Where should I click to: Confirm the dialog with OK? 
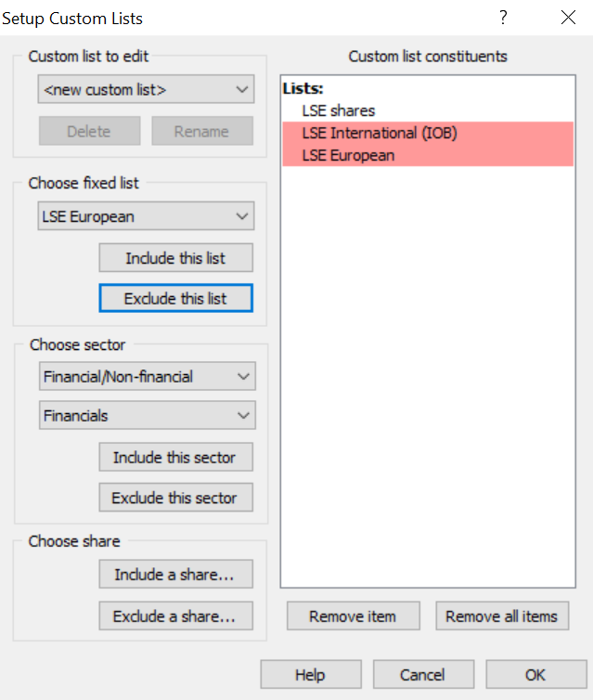pos(536,675)
